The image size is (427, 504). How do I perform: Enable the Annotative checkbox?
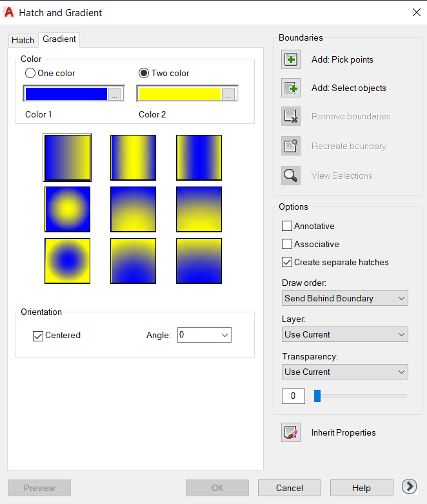[x=287, y=226]
